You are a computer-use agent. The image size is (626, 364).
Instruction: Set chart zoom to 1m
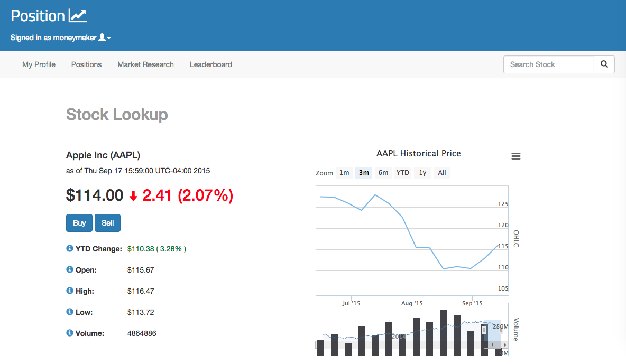click(344, 173)
